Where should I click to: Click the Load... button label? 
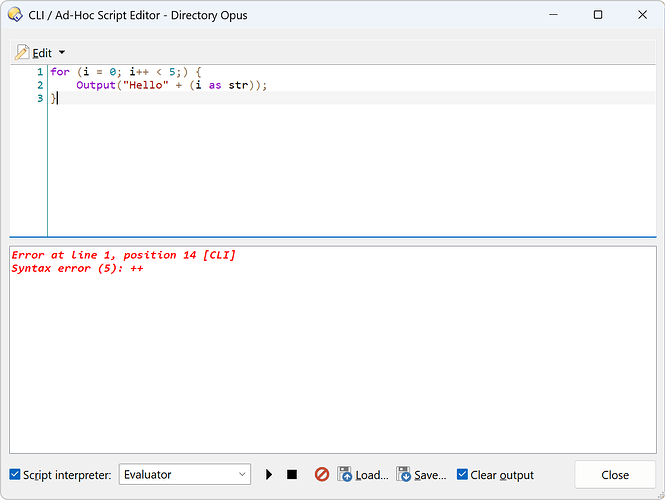tap(372, 475)
